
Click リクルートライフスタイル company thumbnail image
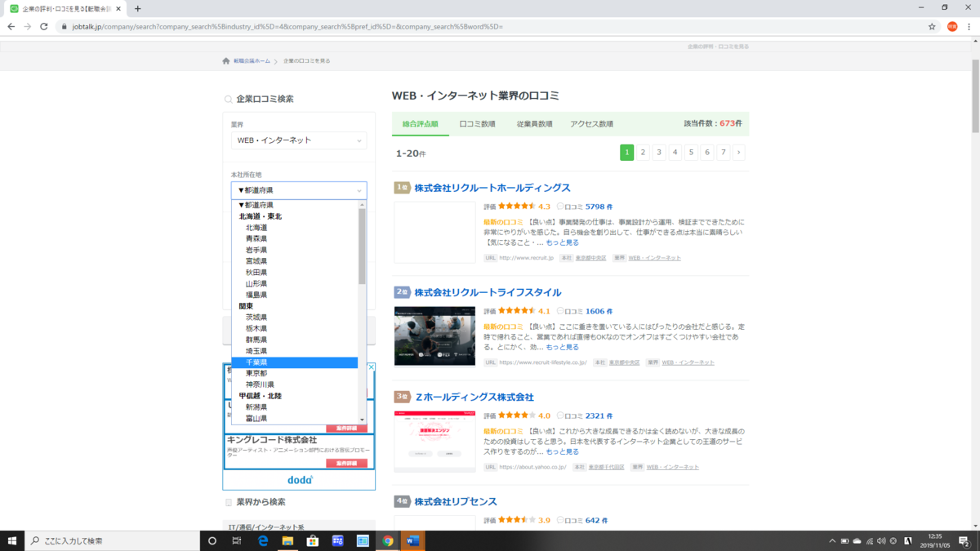tap(434, 335)
